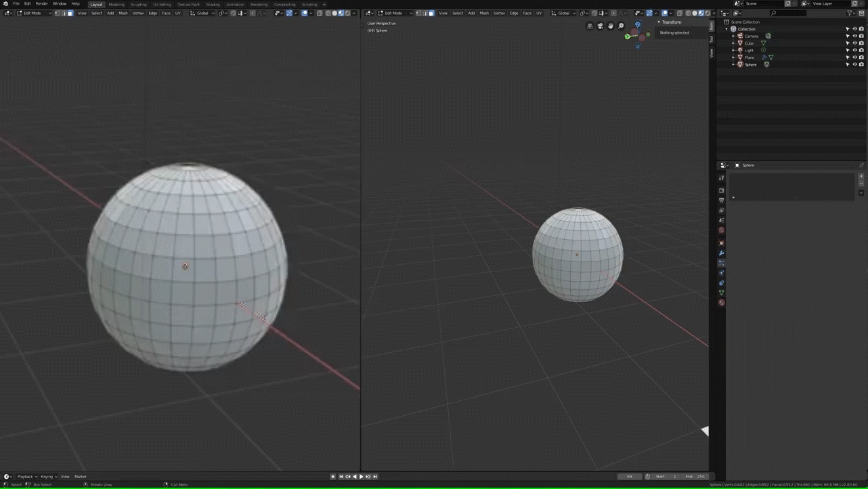
Task: Open the Render properties tab icon
Action: pyautogui.click(x=721, y=191)
